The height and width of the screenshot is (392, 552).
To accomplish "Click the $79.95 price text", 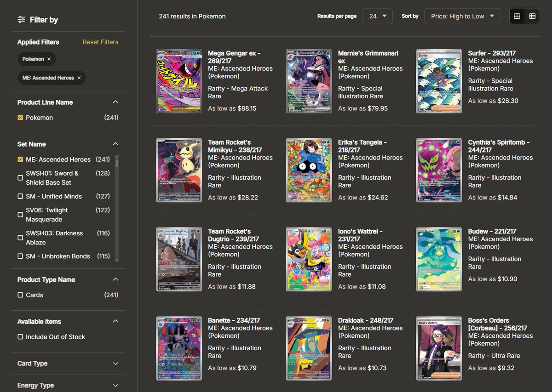I will [x=378, y=108].
